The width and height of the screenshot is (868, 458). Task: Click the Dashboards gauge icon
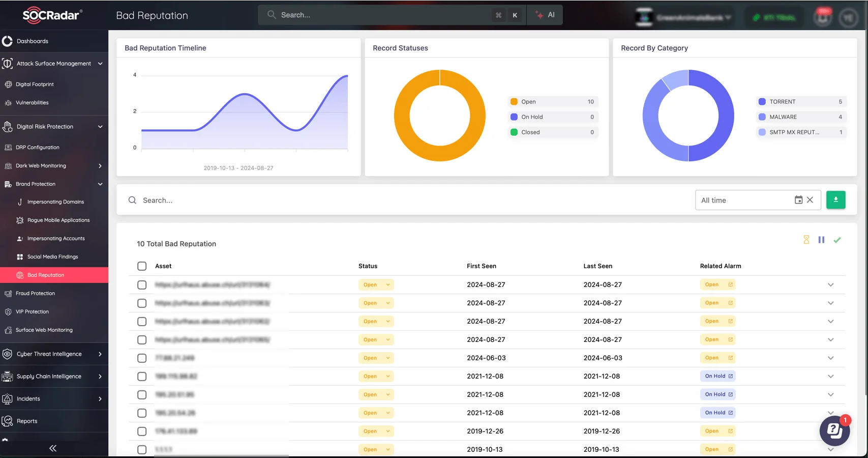point(7,41)
